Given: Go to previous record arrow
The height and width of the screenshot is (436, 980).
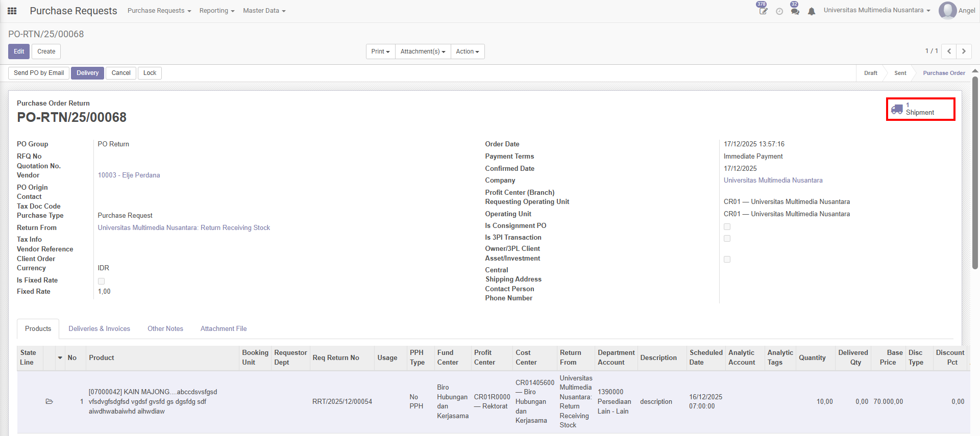Looking at the screenshot, I should [949, 52].
